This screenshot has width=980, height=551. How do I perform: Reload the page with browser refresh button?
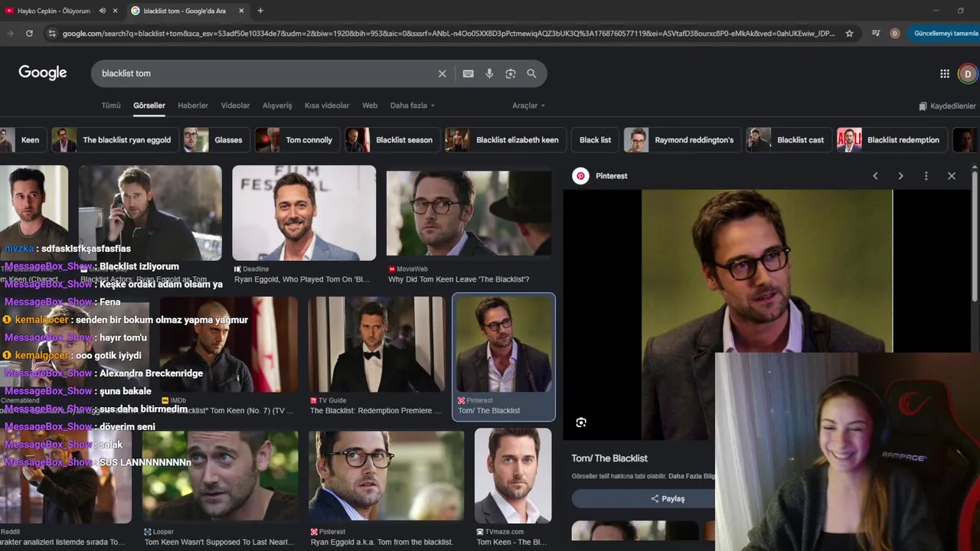pyautogui.click(x=29, y=33)
